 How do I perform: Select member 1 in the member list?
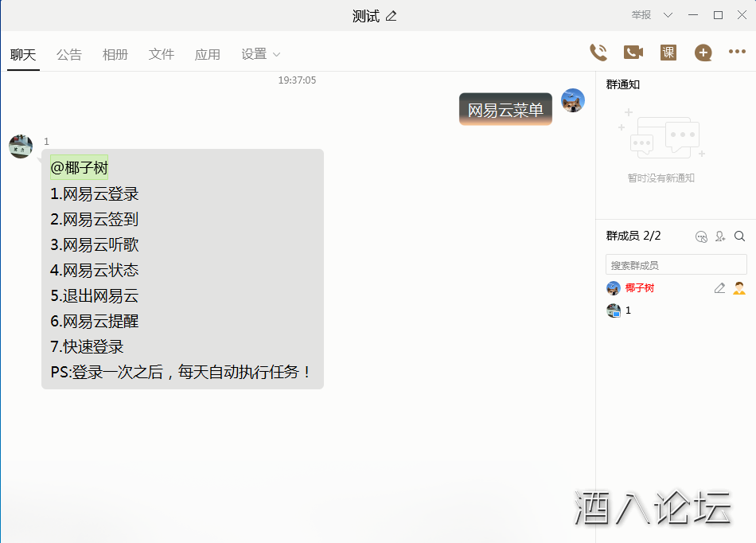coord(627,311)
